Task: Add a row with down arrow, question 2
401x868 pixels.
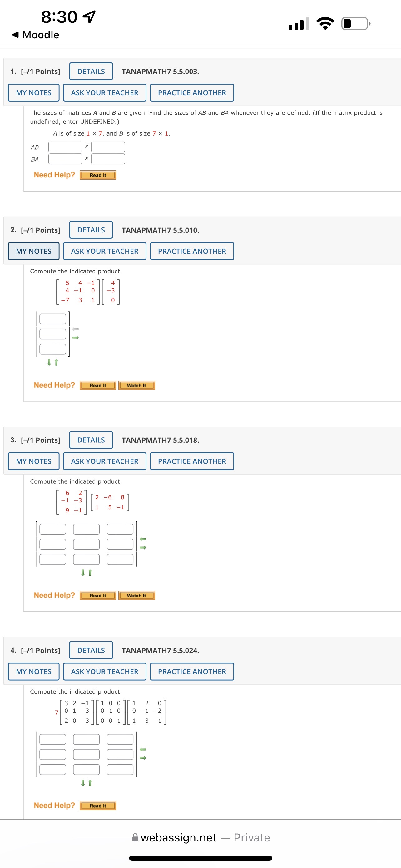Action: pyautogui.click(x=49, y=362)
